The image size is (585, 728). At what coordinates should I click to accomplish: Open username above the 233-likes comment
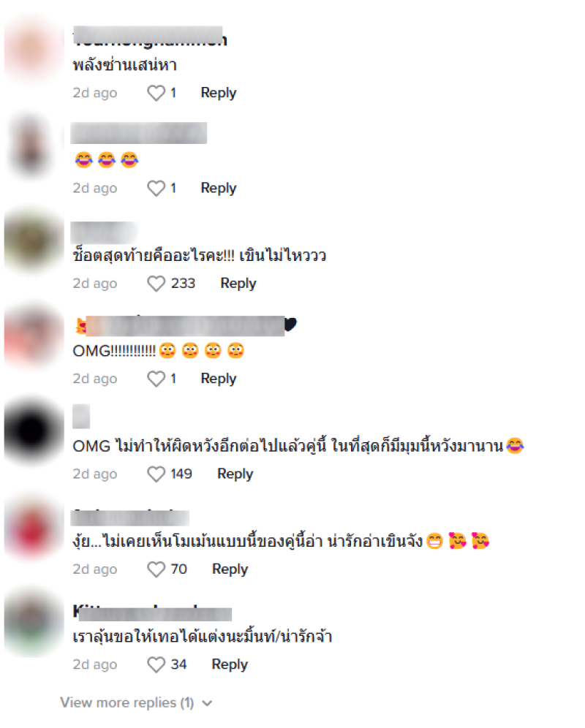pyautogui.click(x=104, y=232)
